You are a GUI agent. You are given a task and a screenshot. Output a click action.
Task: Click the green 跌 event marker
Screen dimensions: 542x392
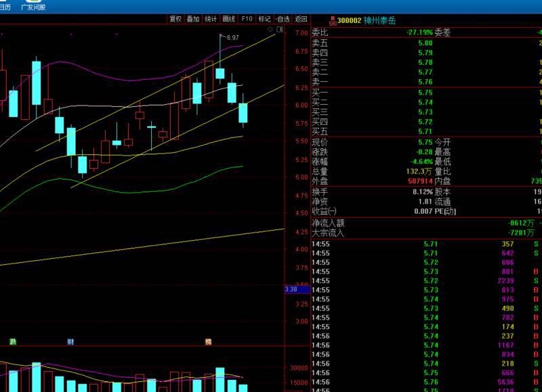tap(13, 342)
